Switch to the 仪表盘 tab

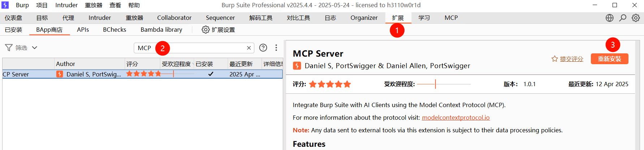[13, 18]
